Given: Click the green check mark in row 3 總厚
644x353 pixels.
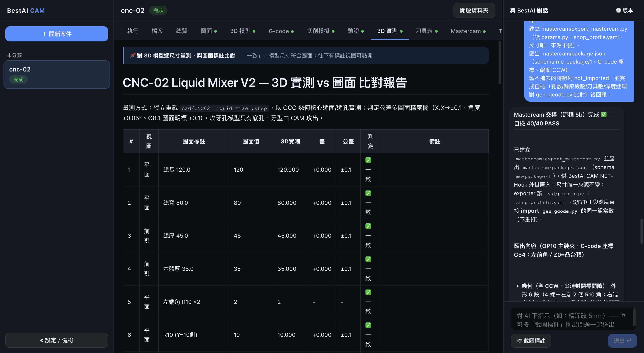Looking at the screenshot, I should (368, 226).
